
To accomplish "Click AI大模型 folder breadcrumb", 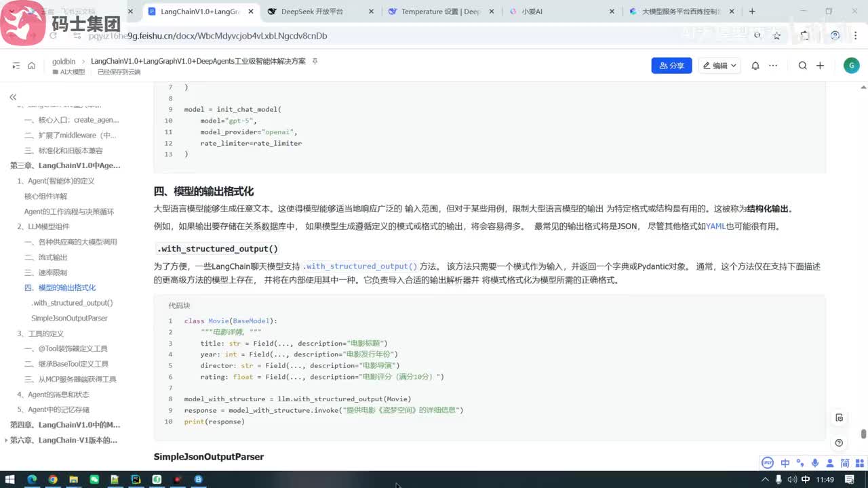I will (68, 72).
